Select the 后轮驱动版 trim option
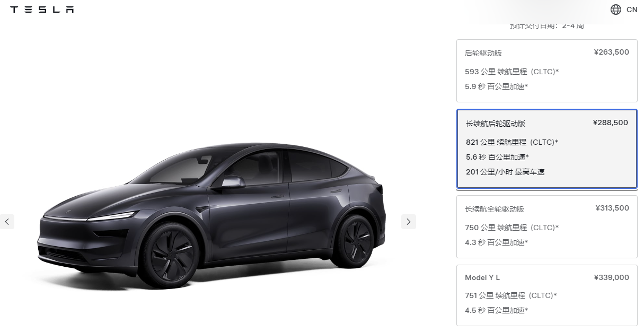 point(547,71)
